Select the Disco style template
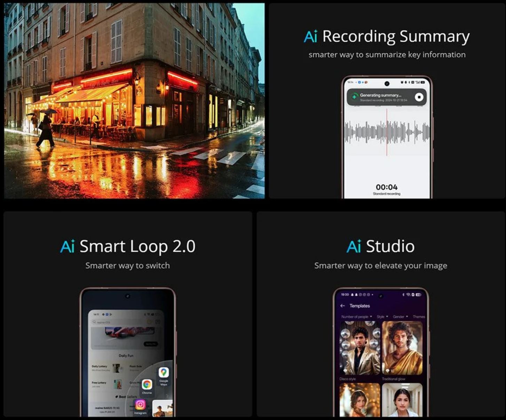The height and width of the screenshot is (420, 506). [x=359, y=348]
